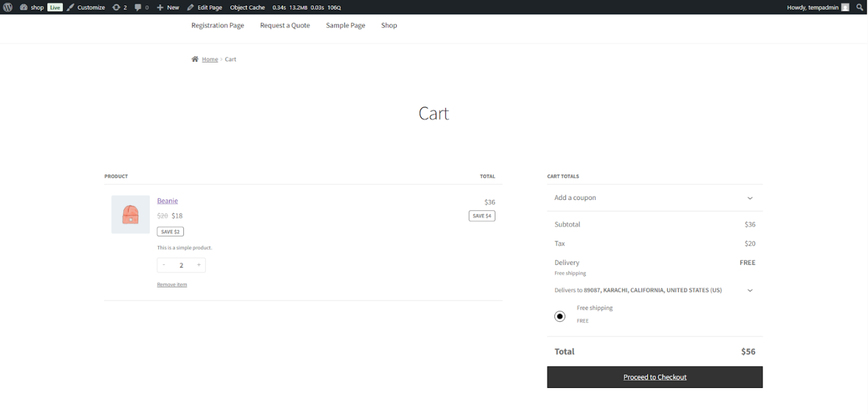
Task: Open the Beanie product thumbnail
Action: tap(130, 214)
